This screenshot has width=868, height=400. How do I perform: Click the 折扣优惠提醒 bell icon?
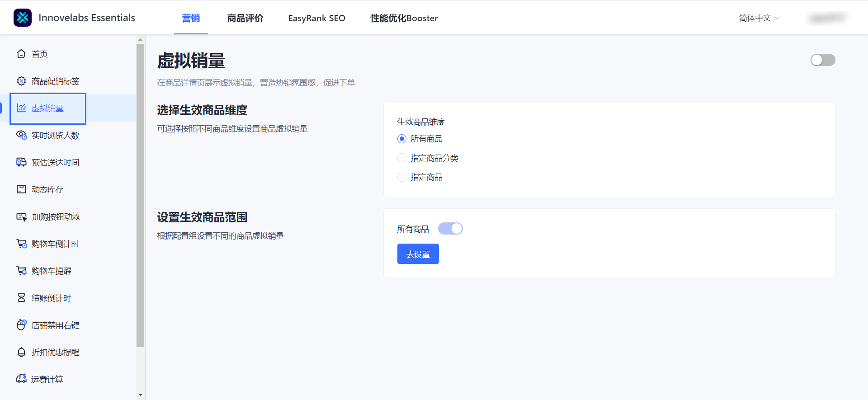(21, 352)
